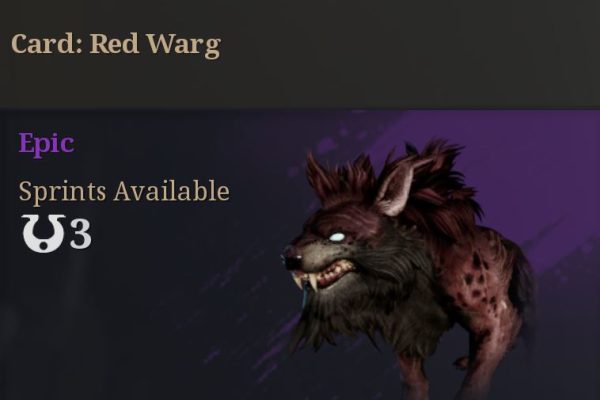This screenshot has width=600, height=400.
Task: Click the word Sprints
Action: click(x=62, y=191)
